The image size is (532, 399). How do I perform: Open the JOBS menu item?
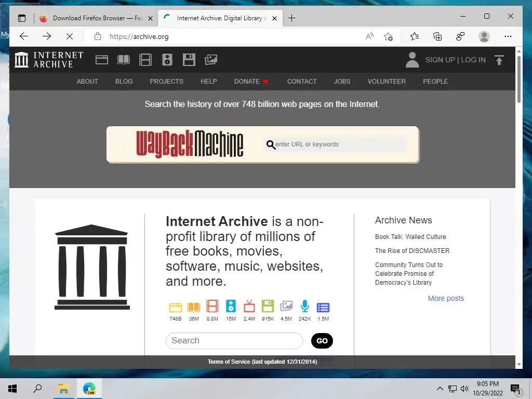click(x=342, y=82)
